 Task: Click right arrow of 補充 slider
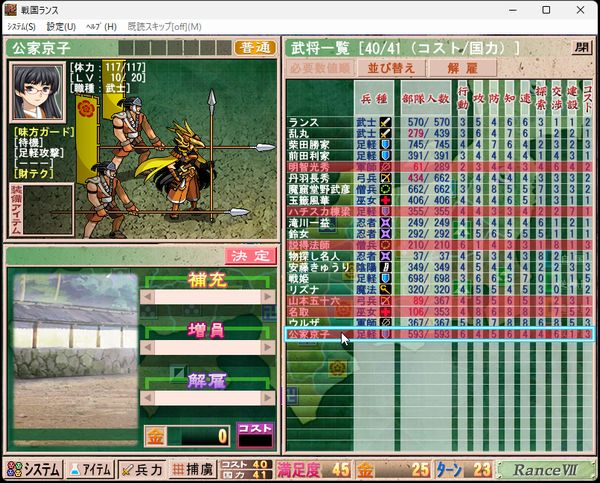point(268,297)
